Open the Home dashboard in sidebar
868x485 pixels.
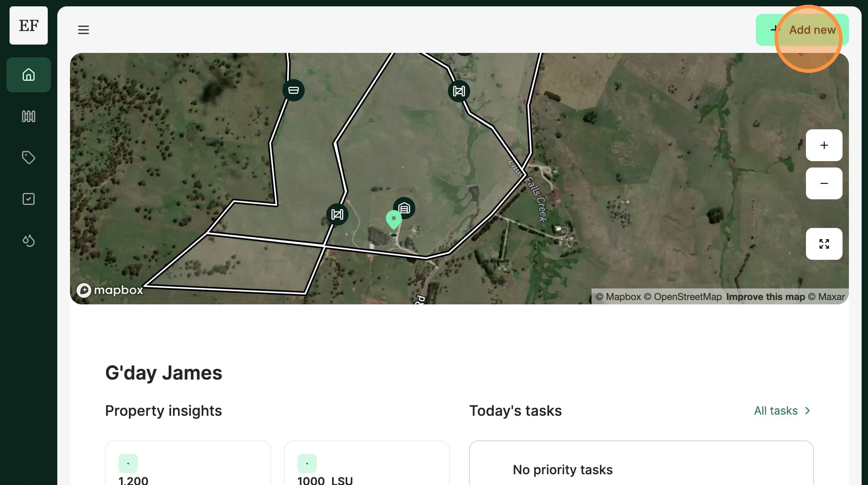[x=28, y=75]
